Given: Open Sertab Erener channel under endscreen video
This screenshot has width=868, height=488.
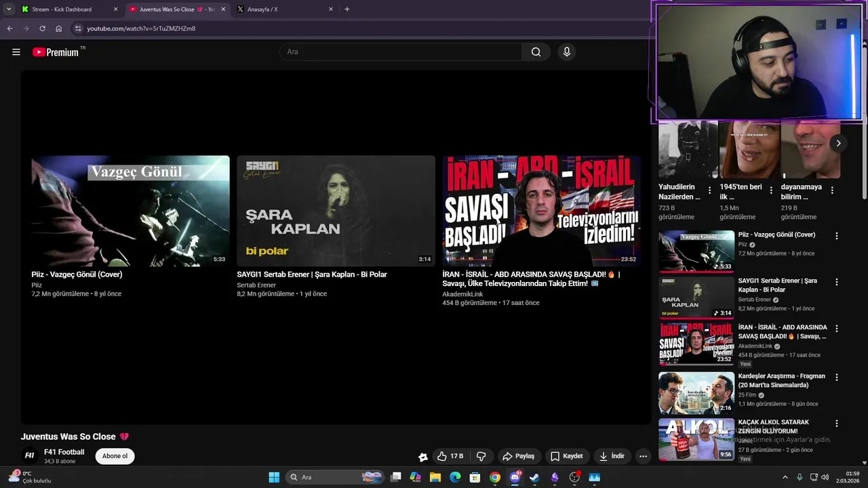Looking at the screenshot, I should 256,285.
